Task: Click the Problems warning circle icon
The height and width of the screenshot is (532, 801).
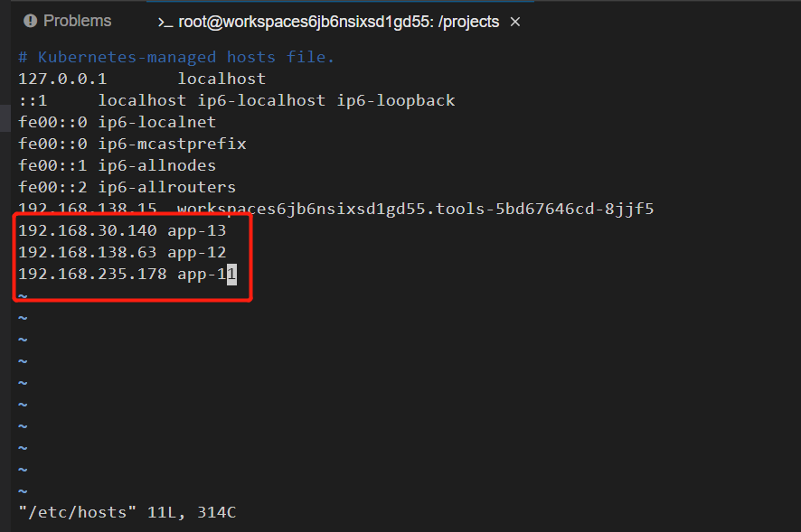Action: pyautogui.click(x=31, y=21)
